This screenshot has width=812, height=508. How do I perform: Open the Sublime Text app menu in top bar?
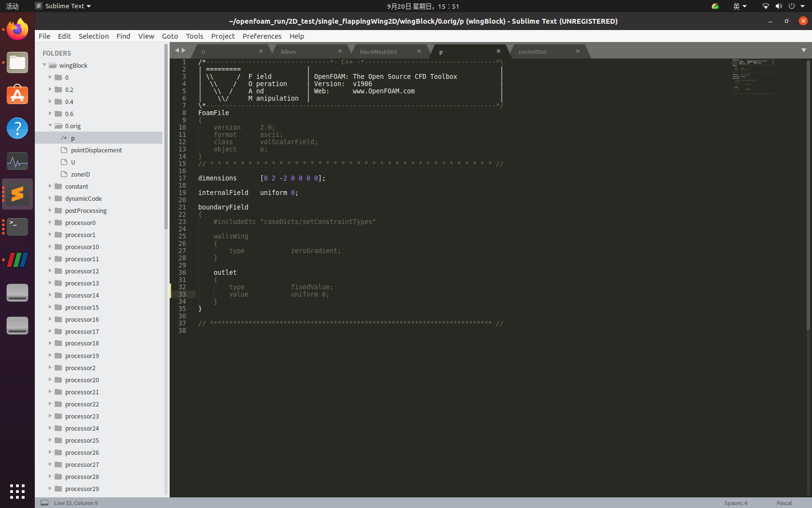[x=63, y=6]
